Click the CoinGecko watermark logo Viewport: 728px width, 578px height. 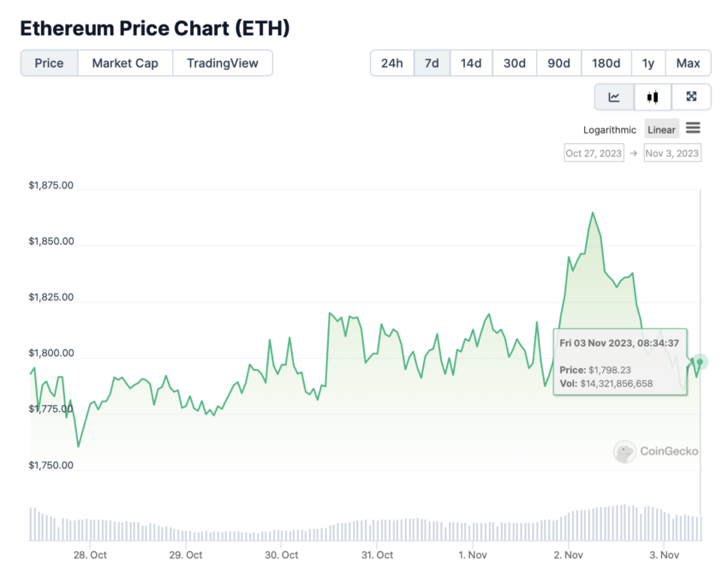point(656,451)
